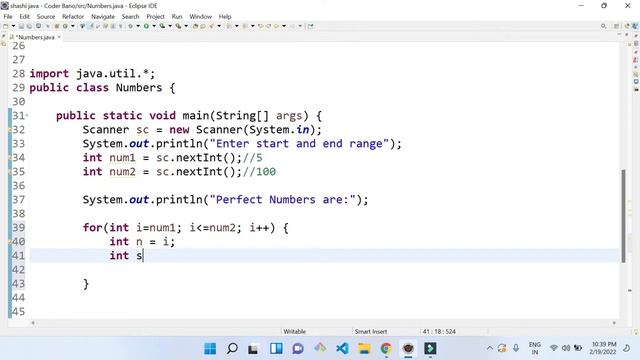The image size is (640, 360).
Task: Open Visual Studio Code from taskbar
Action: click(x=342, y=349)
